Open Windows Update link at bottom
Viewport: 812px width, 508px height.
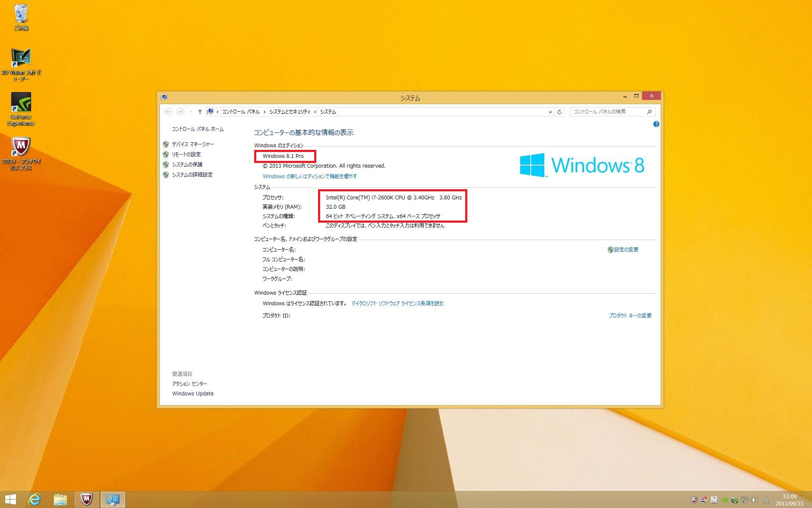(193, 394)
